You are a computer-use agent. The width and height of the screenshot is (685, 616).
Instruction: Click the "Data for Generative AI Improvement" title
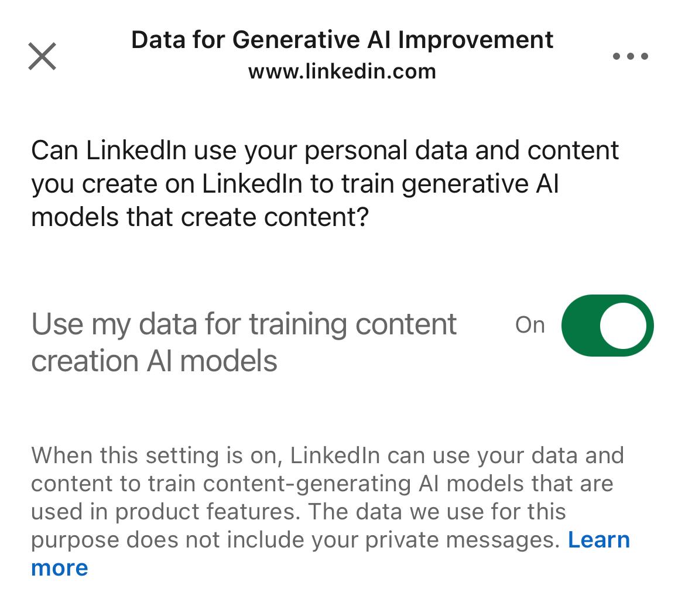coord(342,40)
